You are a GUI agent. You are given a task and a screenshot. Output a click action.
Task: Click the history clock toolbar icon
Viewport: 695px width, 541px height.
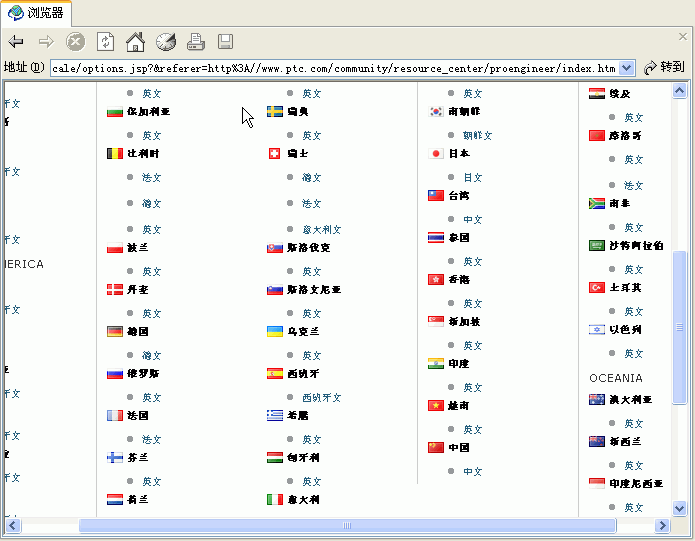(166, 42)
